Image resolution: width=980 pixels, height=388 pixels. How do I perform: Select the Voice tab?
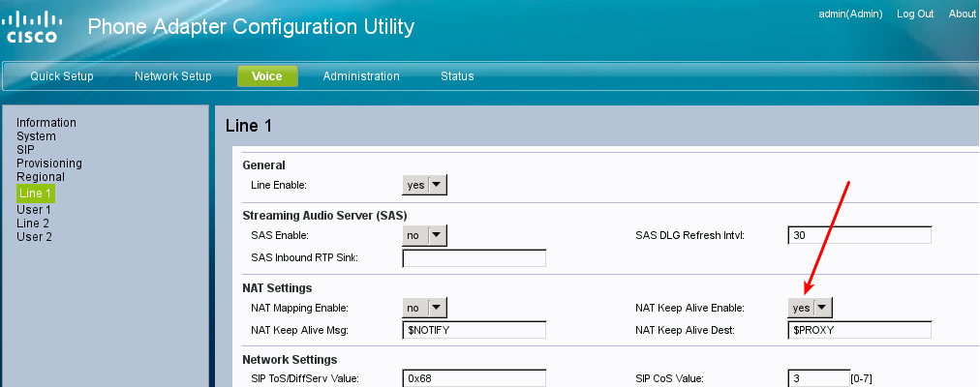pos(267,76)
